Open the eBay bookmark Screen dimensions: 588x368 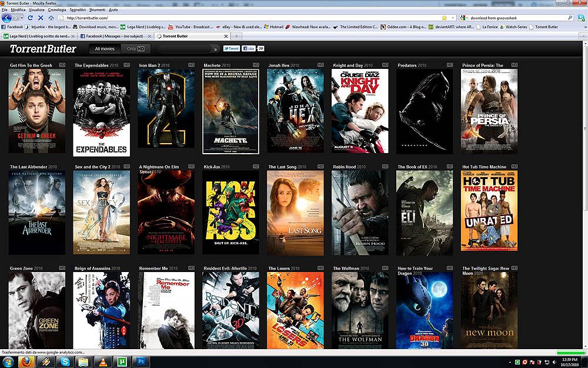pyautogui.click(x=239, y=27)
